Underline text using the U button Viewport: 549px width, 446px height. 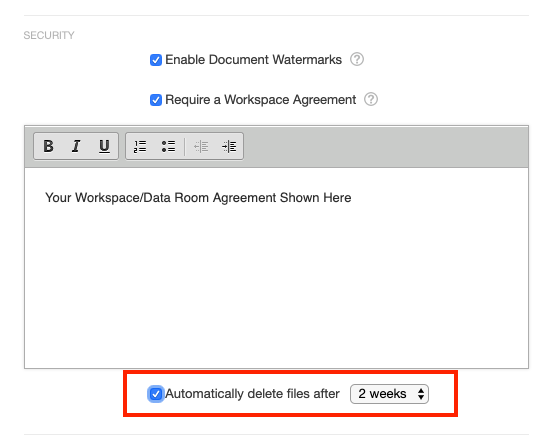click(104, 146)
